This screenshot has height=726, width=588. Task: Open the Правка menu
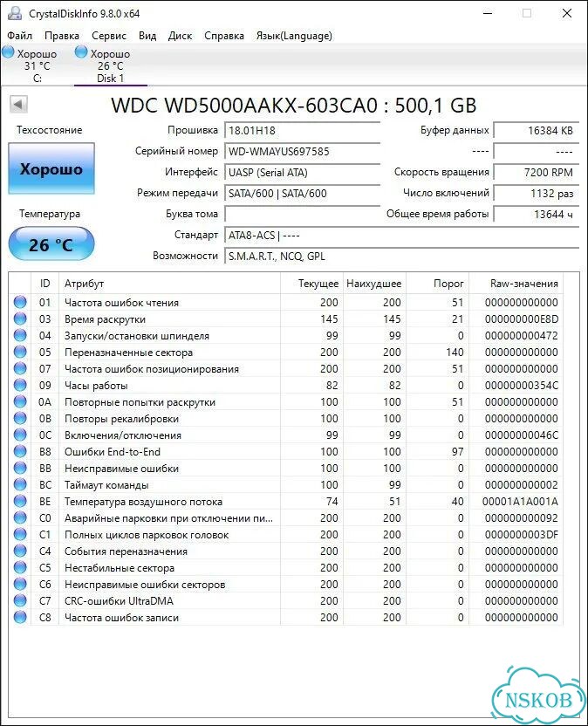[x=62, y=36]
